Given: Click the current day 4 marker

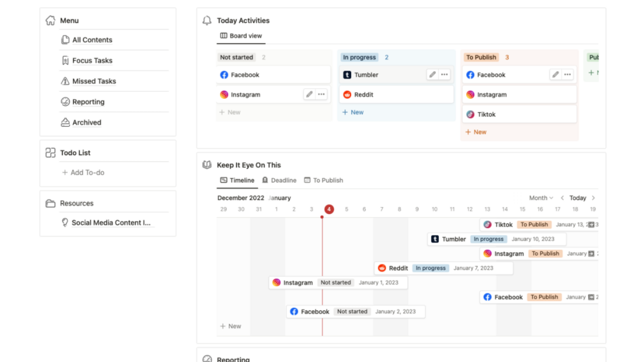Looking at the screenshot, I should coord(329,210).
